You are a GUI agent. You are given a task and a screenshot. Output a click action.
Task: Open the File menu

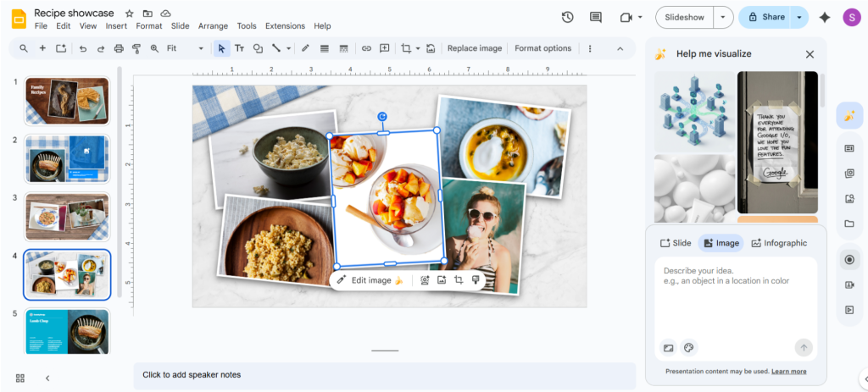tap(41, 26)
